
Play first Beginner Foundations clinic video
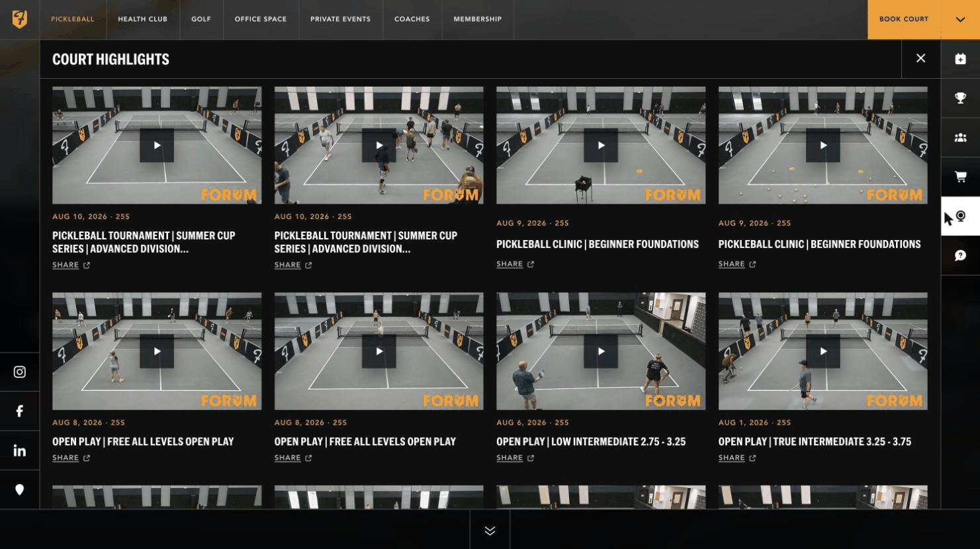pos(601,146)
